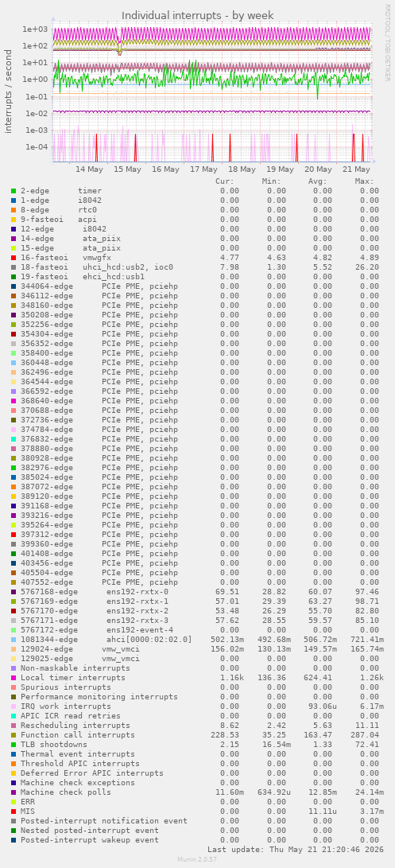The height and width of the screenshot is (868, 395).
Task: Click the ahci[0000:02:02.0] legend label
Action: click(x=149, y=640)
